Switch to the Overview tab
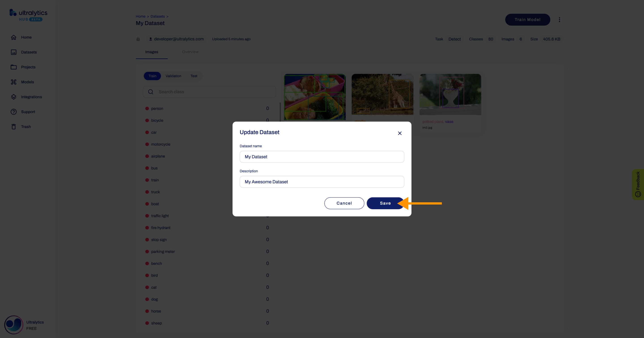 point(190,52)
